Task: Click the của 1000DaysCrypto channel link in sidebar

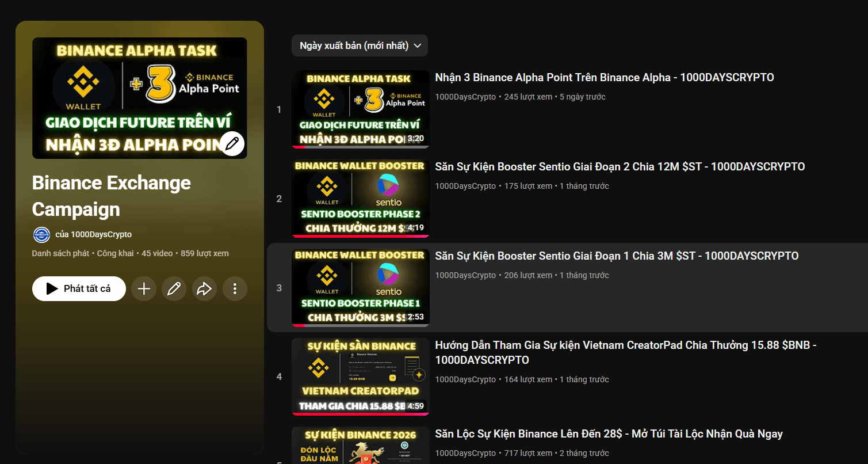Action: (x=94, y=235)
